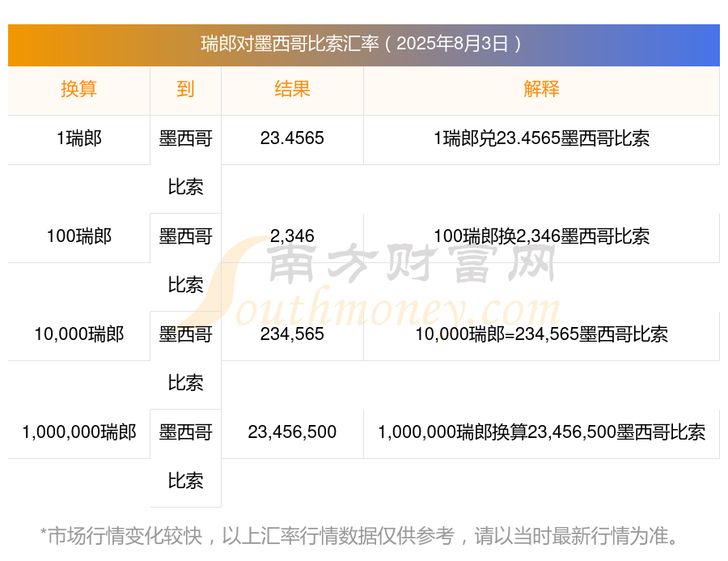
Task: Click the result value 2,346
Action: click(292, 236)
